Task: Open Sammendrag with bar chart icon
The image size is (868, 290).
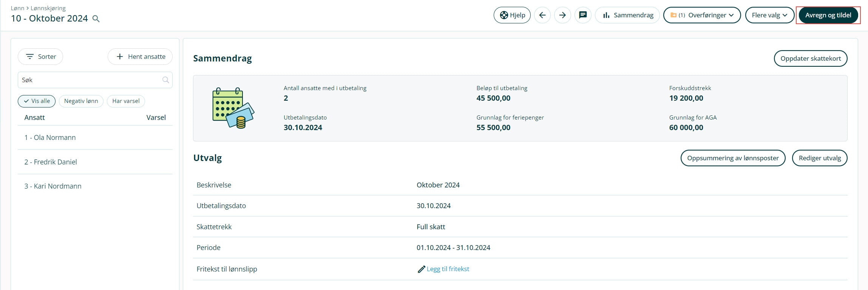Action: (627, 15)
